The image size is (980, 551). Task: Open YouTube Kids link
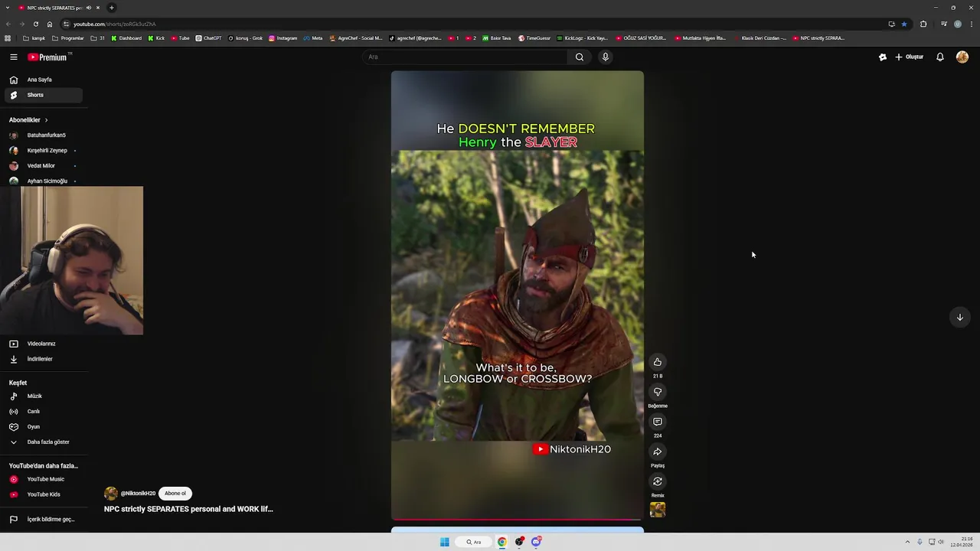click(42, 494)
